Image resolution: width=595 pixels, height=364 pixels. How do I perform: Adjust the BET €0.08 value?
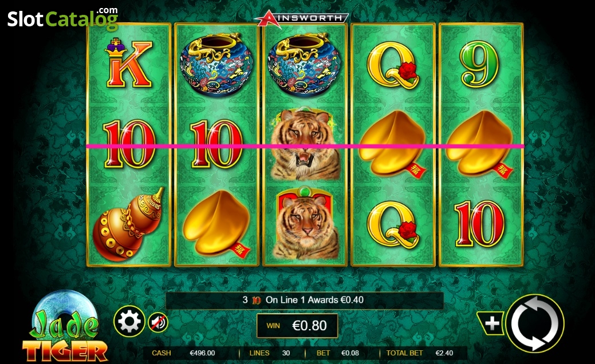point(338,353)
